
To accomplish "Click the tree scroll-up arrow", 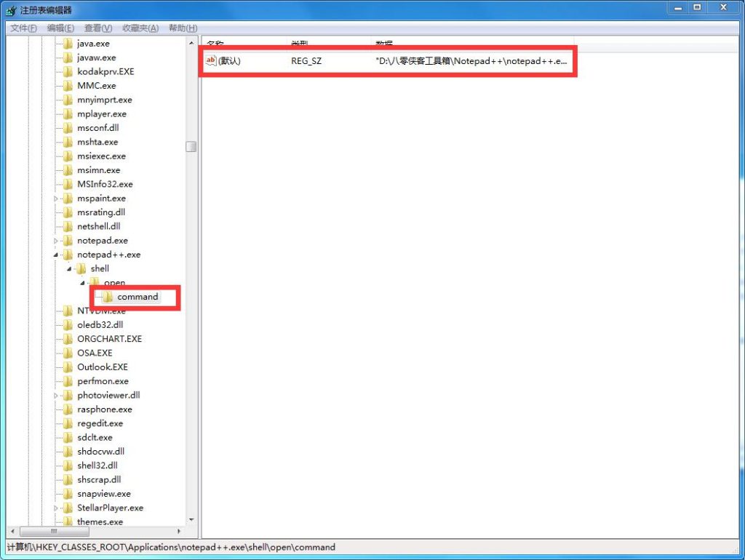I will click(191, 43).
